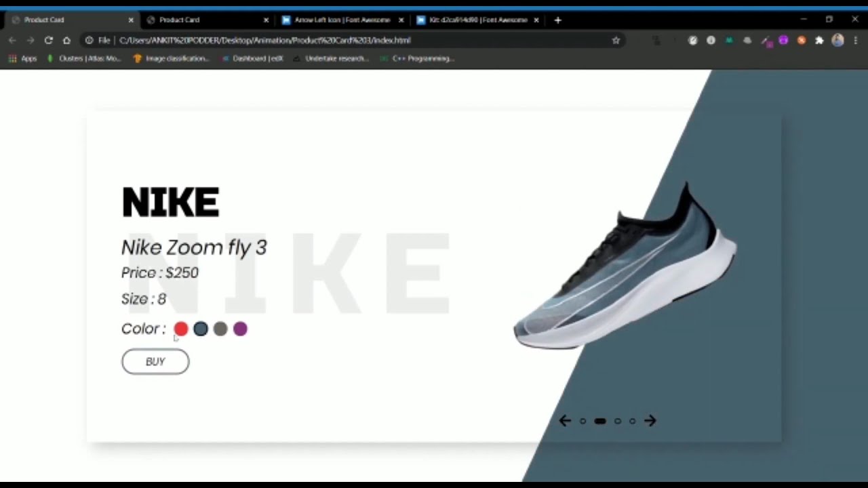Image resolution: width=868 pixels, height=488 pixels.
Task: Click the 'Nike Zoom fly 3' title
Action: pyautogui.click(x=194, y=247)
